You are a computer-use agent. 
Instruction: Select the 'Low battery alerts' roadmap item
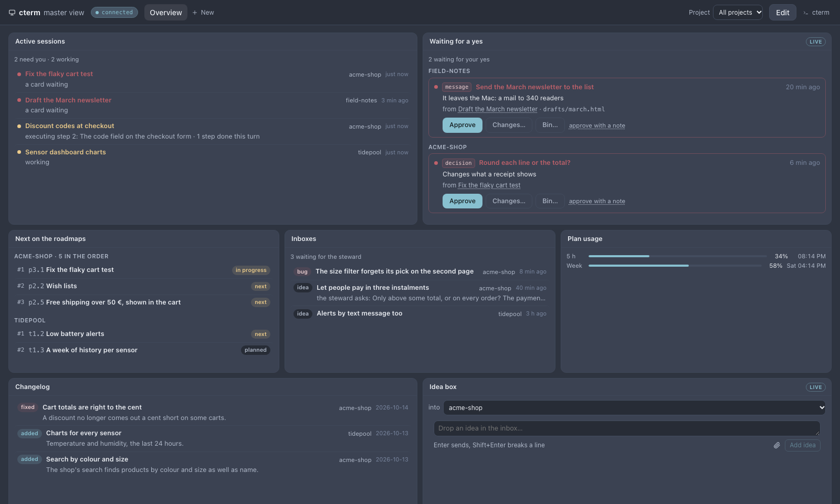coord(144,334)
